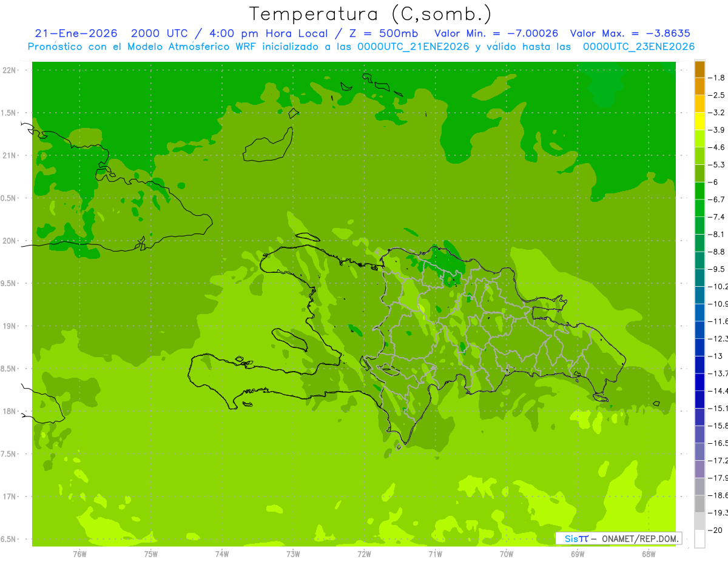The width and height of the screenshot is (728, 562).
Task: Click the 18N latitude label
Action: (x=10, y=411)
